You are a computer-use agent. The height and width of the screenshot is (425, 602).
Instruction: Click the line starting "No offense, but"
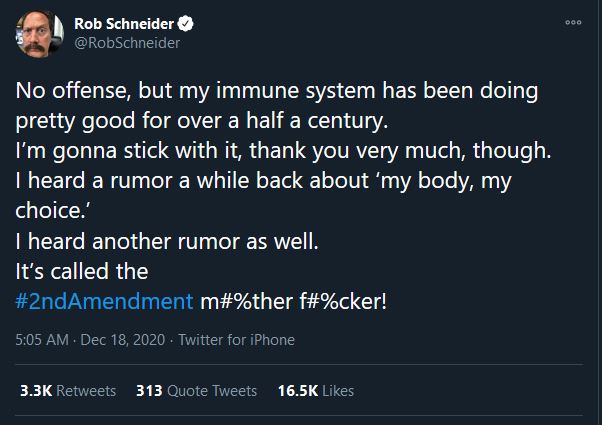pyautogui.click(x=277, y=91)
